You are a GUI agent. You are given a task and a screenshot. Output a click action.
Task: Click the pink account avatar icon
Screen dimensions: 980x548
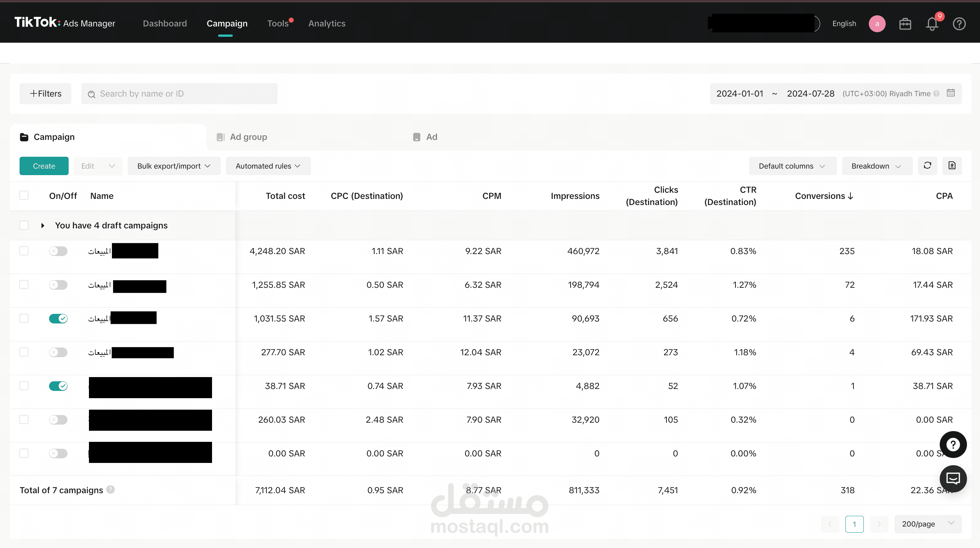click(877, 24)
